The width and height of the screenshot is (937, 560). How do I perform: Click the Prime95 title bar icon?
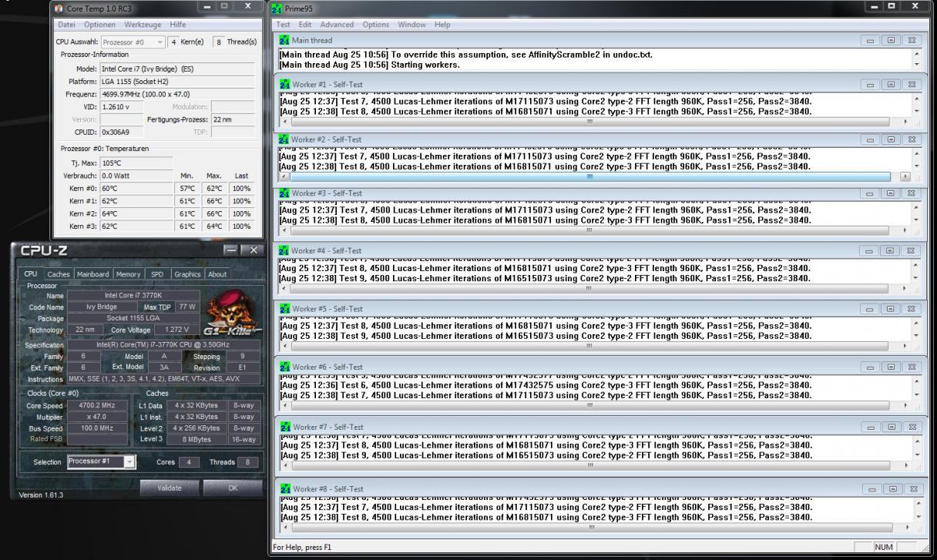277,8
